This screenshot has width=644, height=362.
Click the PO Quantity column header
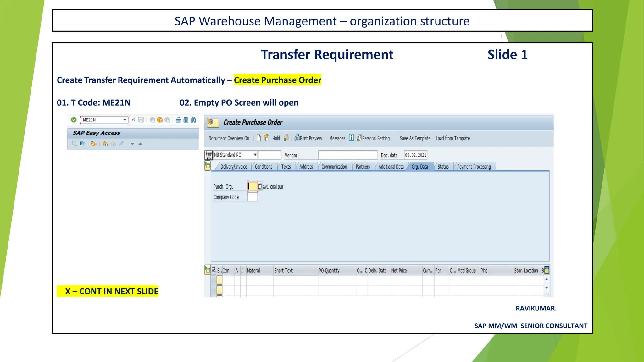pos(337,271)
